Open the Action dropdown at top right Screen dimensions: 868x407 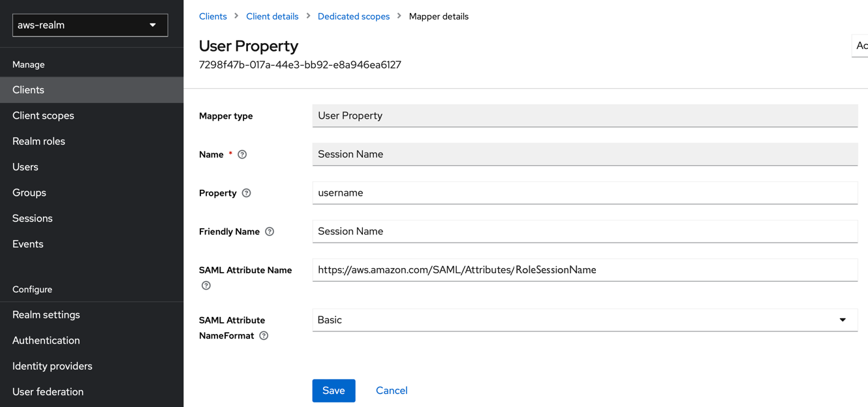coord(860,46)
